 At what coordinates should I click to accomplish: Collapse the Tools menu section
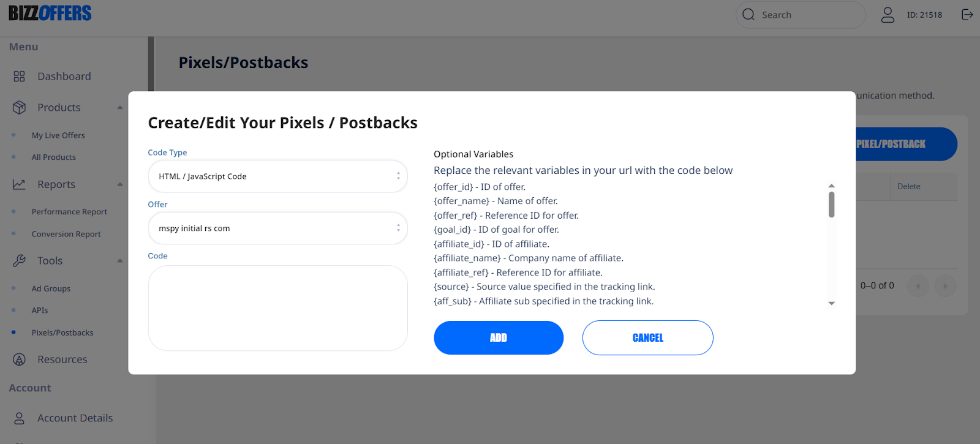point(120,261)
